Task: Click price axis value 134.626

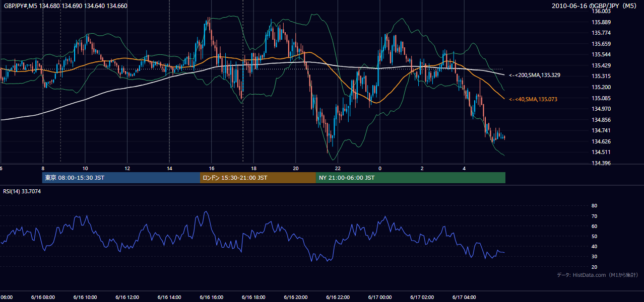Action: 601,141
